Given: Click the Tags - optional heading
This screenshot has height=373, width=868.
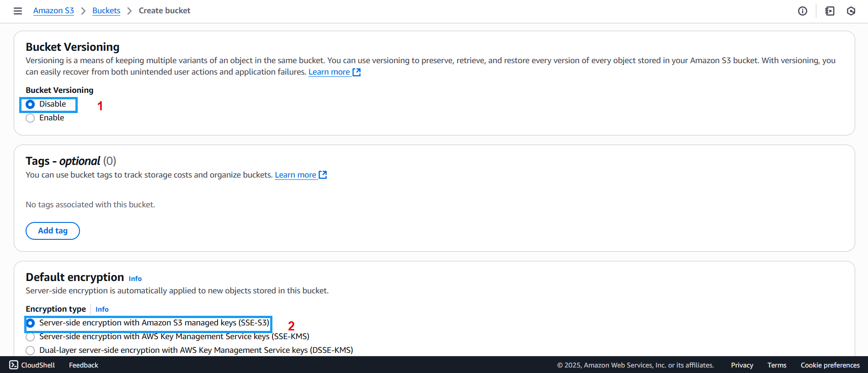Looking at the screenshot, I should (71, 161).
